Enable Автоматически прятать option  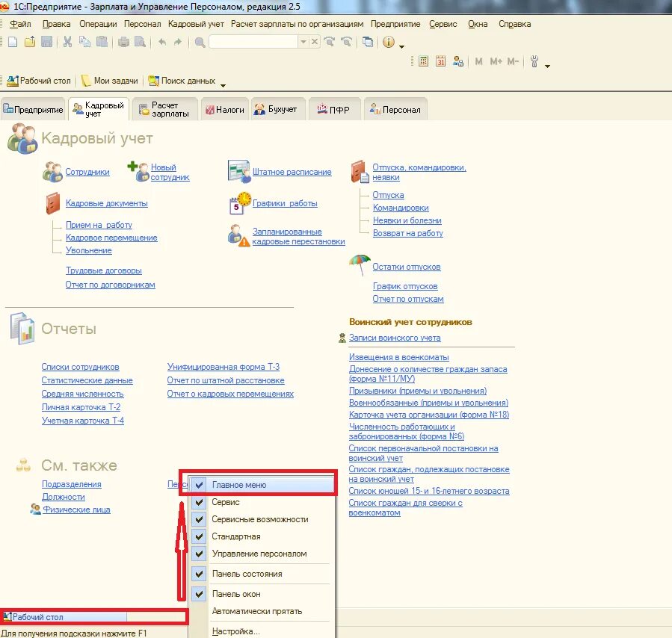tap(256, 611)
